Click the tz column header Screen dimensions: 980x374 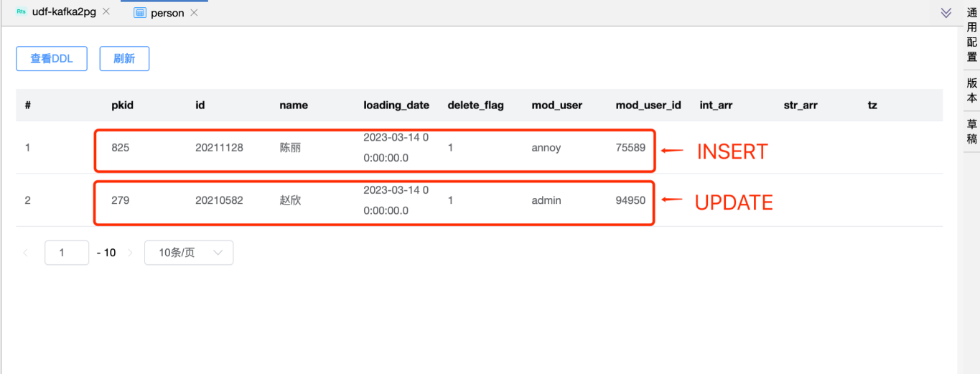(x=872, y=105)
